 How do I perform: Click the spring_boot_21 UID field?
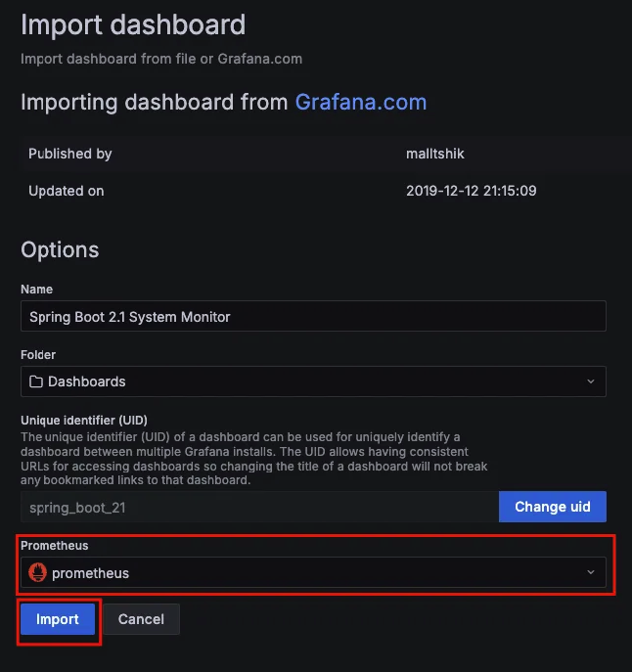[259, 507]
